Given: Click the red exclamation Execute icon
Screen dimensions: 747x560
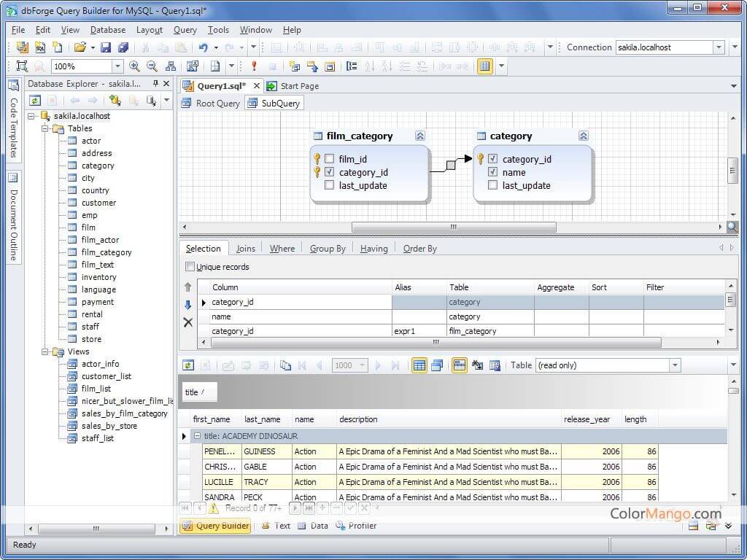Looking at the screenshot, I should [x=255, y=66].
